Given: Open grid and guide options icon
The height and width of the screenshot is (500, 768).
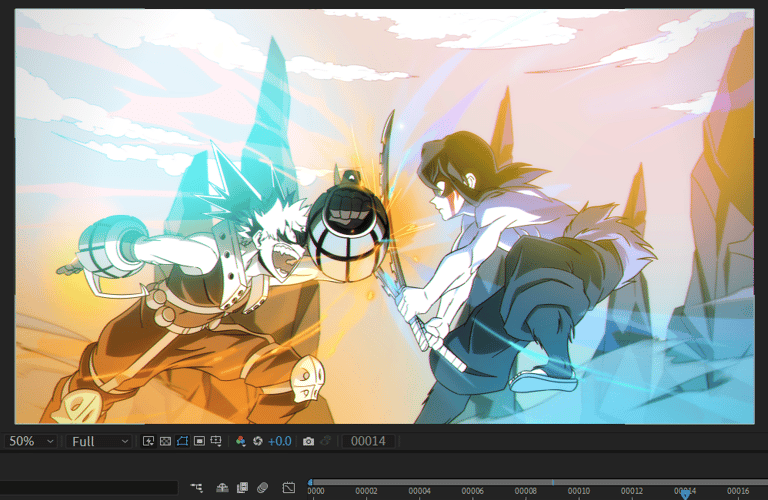Looking at the screenshot, I should pyautogui.click(x=216, y=441).
